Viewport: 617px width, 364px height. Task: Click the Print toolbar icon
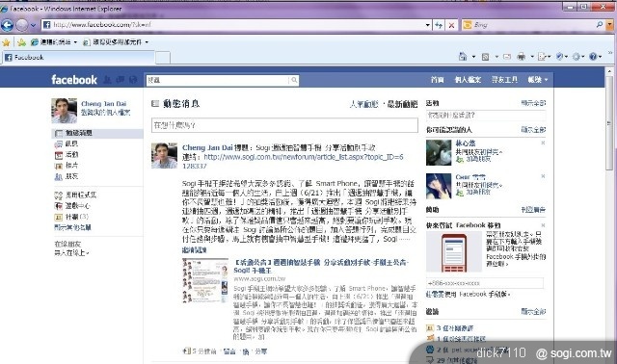click(521, 57)
